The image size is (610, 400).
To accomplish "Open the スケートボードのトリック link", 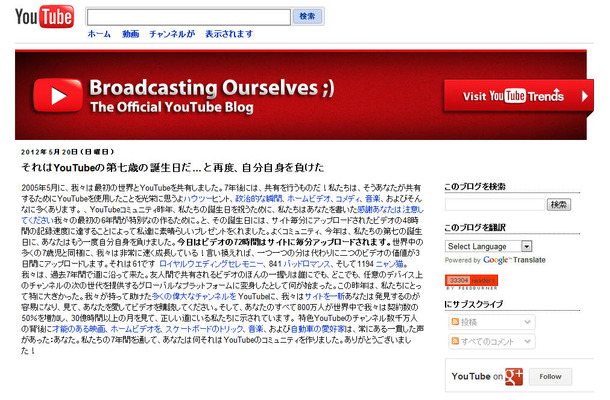I will tap(204, 329).
